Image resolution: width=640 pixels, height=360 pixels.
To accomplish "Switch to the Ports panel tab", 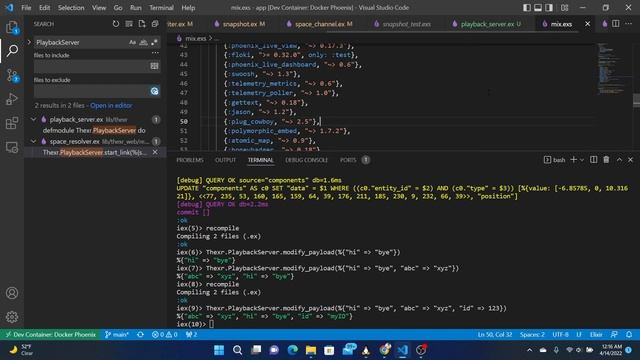I will point(348,160).
